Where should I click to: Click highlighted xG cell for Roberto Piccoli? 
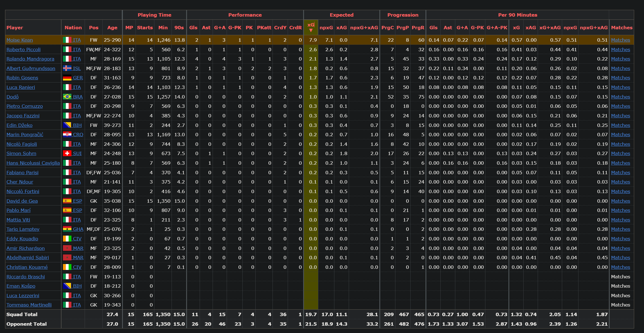click(312, 50)
